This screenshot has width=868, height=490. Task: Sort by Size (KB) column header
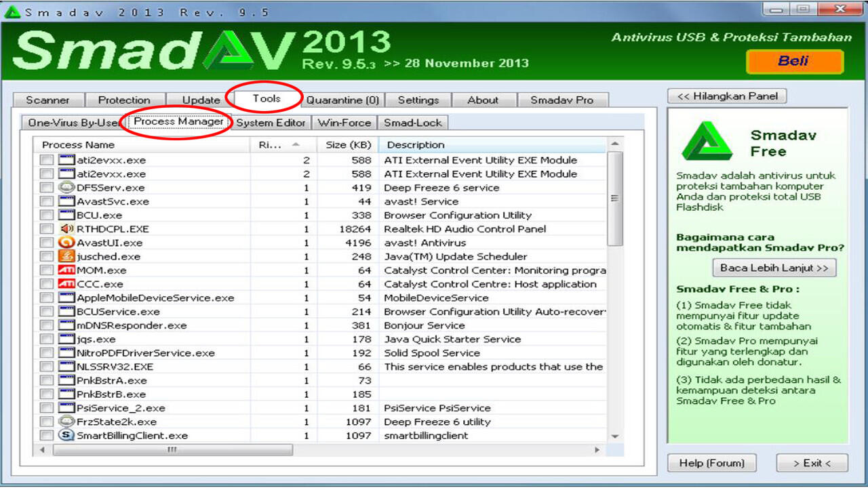coord(347,144)
